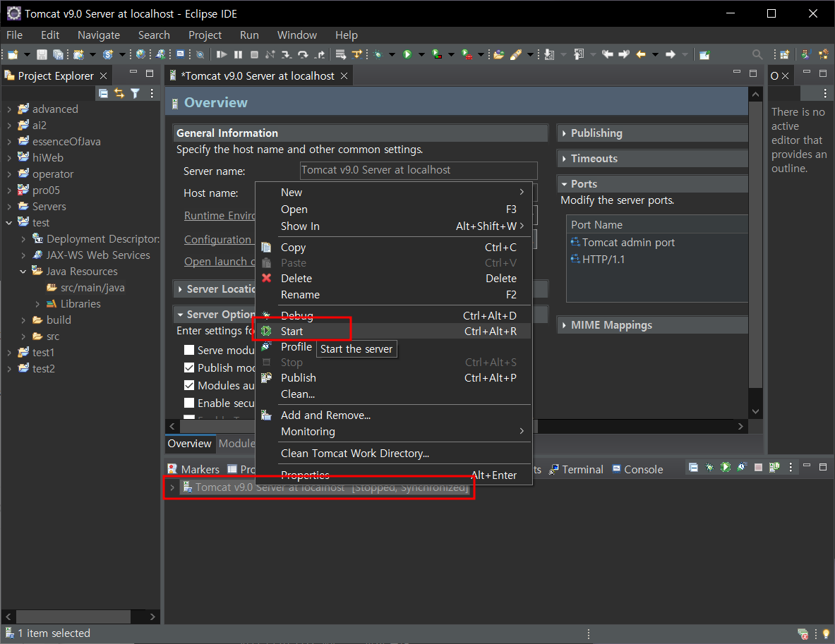This screenshot has width=835, height=644.
Task: Toggle the Publish module contexts checkbox
Action: pyautogui.click(x=189, y=367)
